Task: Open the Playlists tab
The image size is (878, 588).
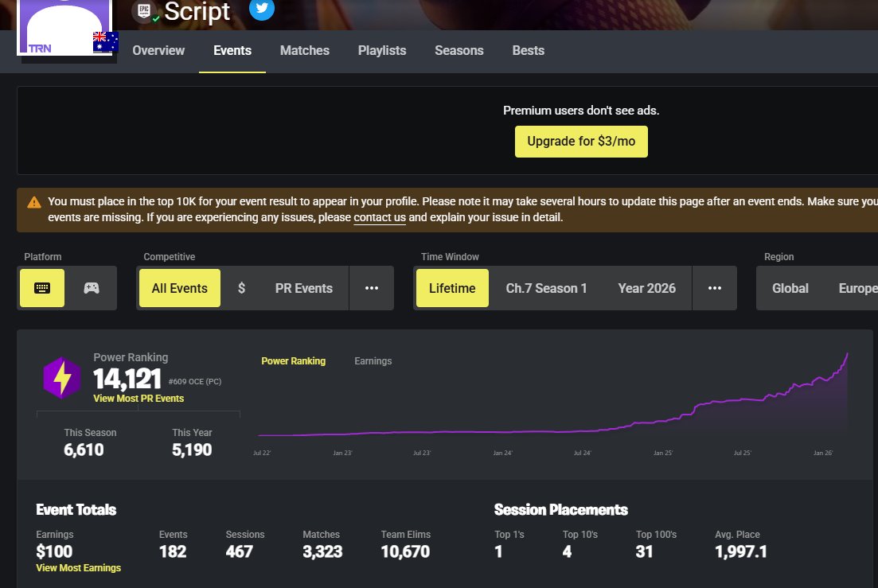Action: coord(382,50)
